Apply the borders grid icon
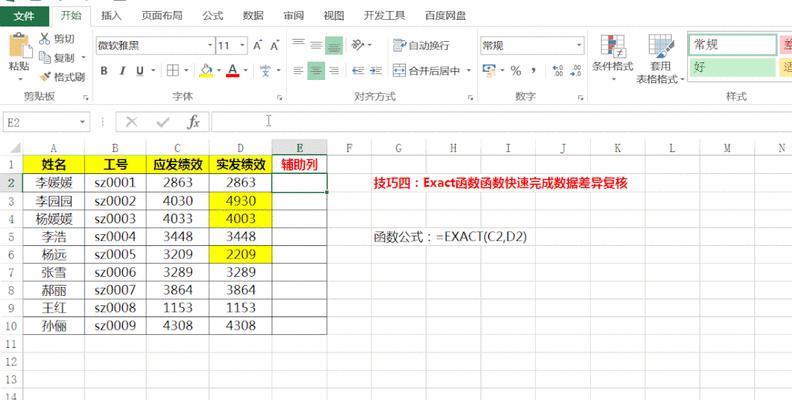Viewport: 792px width, 400px height. (173, 70)
